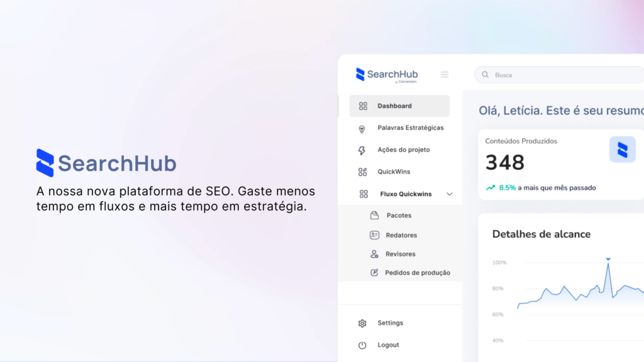Click the Logout link
This screenshot has height=362, width=644.
[x=388, y=344]
